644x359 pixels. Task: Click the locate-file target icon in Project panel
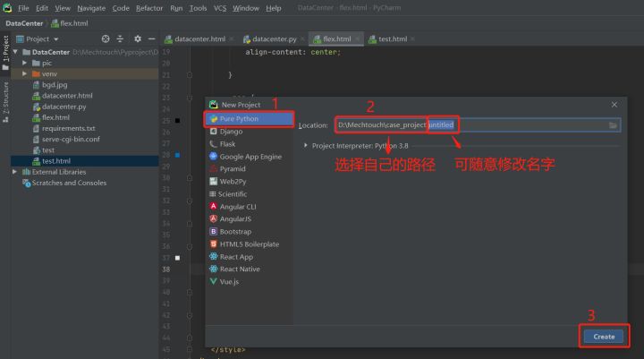tap(106, 38)
